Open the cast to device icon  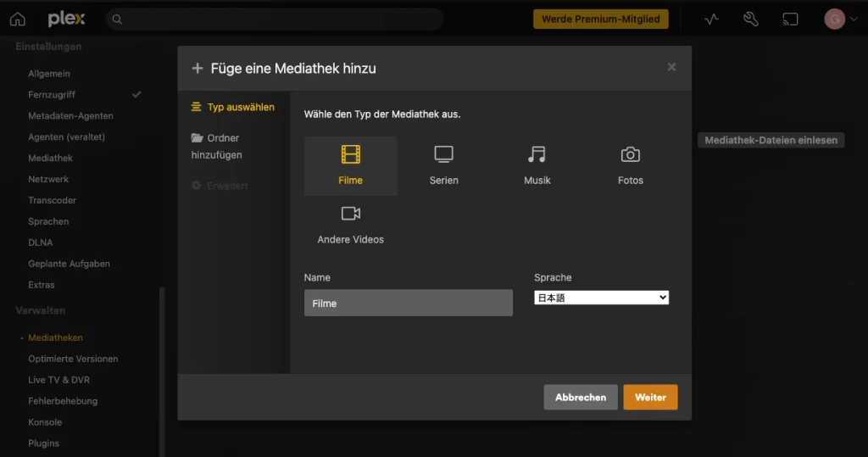pos(790,20)
